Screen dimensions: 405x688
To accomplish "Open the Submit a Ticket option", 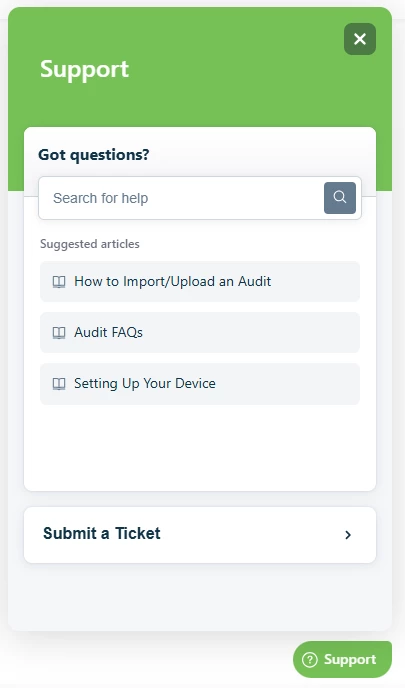I will pos(200,535).
